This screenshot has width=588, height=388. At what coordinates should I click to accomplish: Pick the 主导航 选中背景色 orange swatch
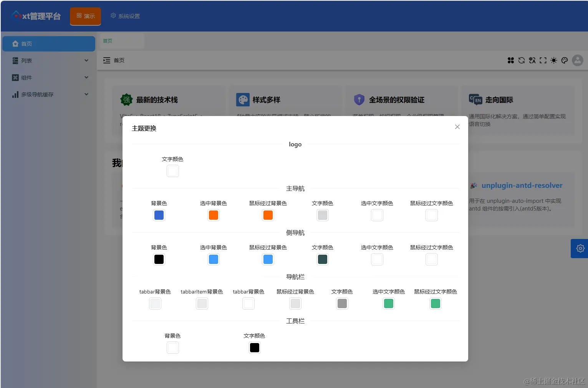point(214,215)
